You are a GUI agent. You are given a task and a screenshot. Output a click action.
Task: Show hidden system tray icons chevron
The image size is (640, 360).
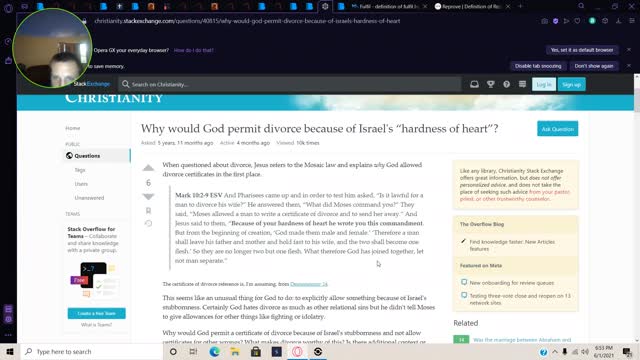pos(555,351)
